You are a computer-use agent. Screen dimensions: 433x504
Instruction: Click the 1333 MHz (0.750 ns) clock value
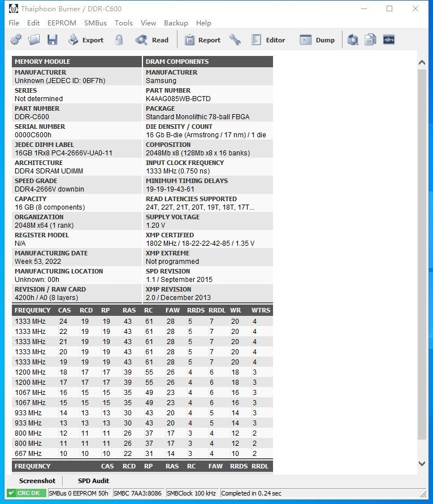177,171
